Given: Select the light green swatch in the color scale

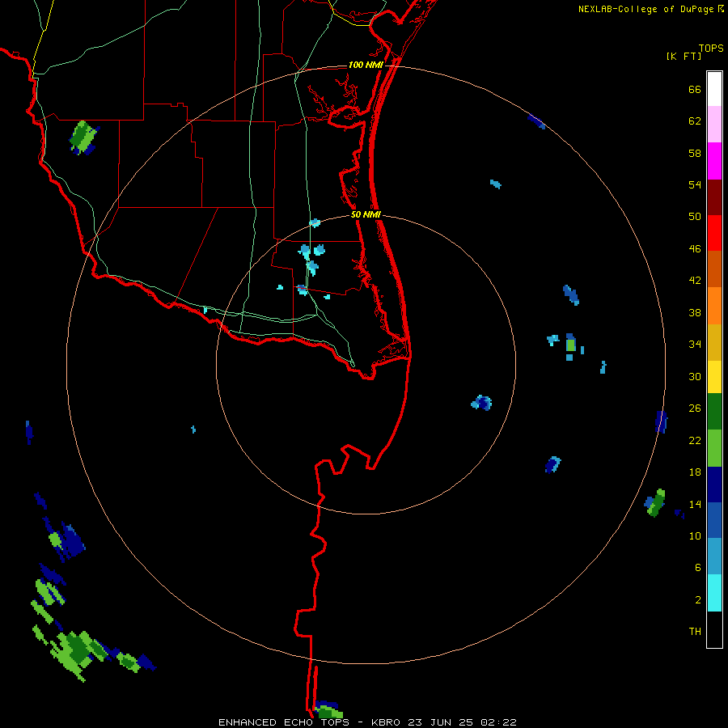Looking at the screenshot, I should 714,448.
